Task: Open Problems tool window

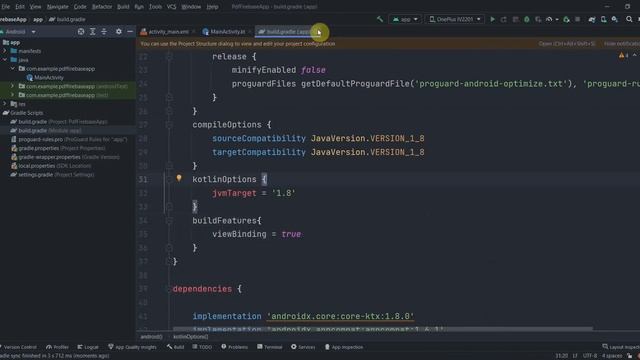Action: click(235, 347)
